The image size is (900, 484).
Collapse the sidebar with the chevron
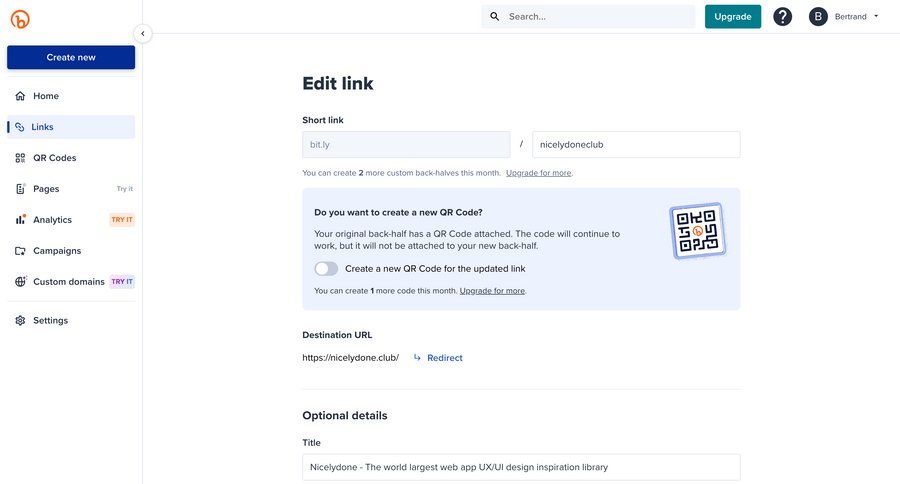[x=142, y=33]
